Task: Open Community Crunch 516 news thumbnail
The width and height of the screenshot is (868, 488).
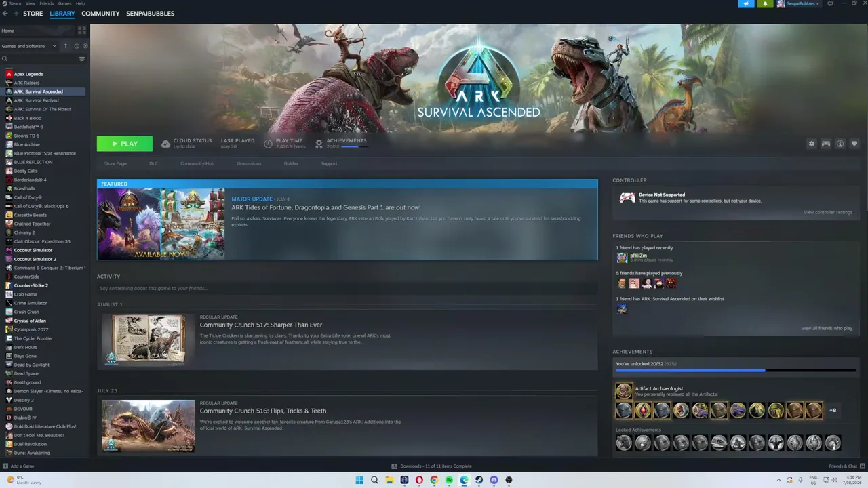Action: (x=148, y=426)
